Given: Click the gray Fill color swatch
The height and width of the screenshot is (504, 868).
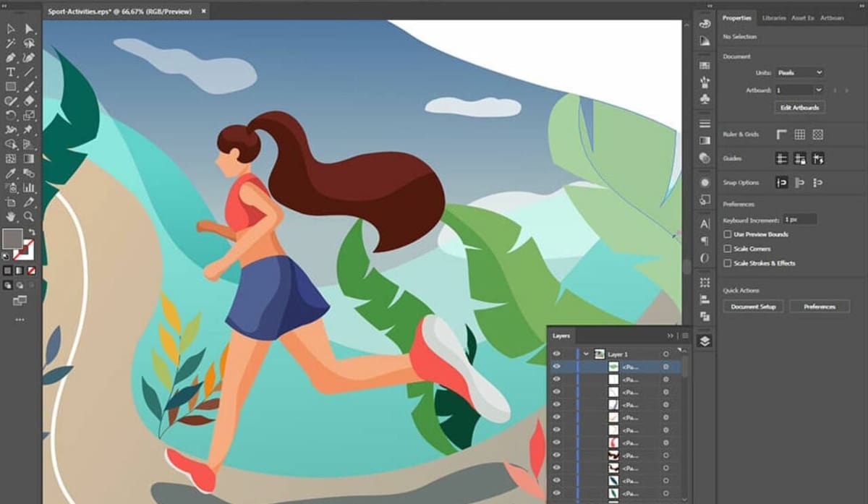Looking at the screenshot, I should [x=12, y=239].
